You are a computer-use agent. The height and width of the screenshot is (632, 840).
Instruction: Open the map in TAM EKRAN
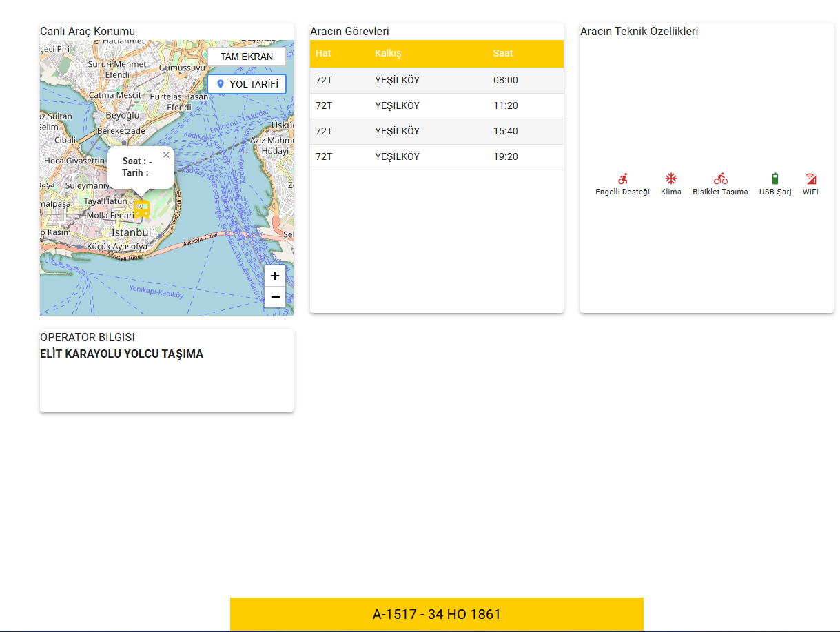pyautogui.click(x=247, y=57)
